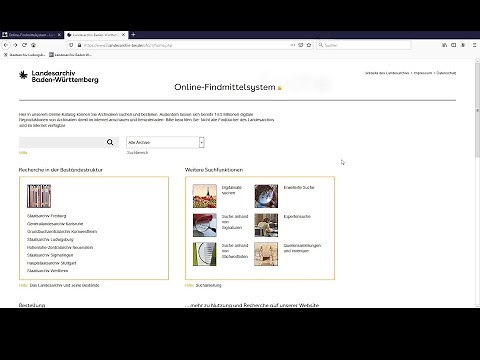Open Generallandesarchiv Karlsruhe

(55, 224)
